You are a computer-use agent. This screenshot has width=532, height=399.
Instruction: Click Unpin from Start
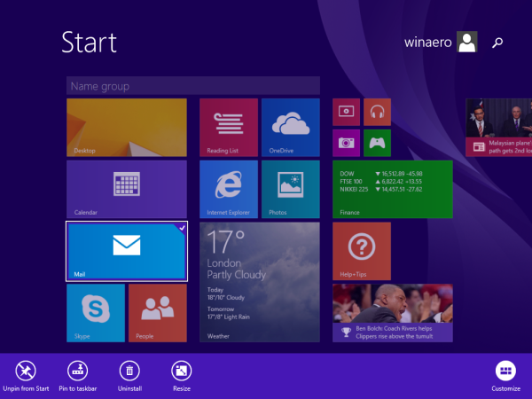tap(26, 376)
